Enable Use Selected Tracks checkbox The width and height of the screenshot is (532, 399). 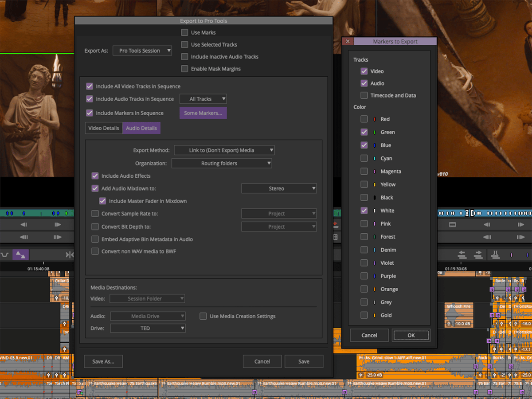pos(184,44)
